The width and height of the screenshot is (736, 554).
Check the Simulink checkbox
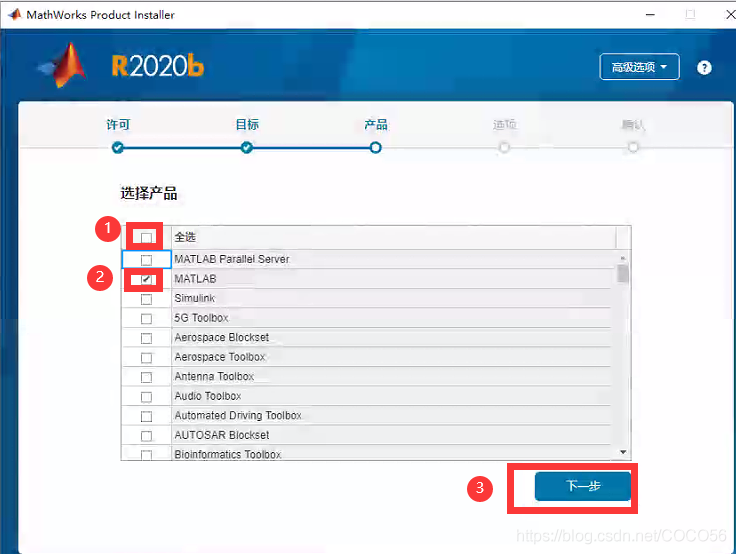click(146, 299)
